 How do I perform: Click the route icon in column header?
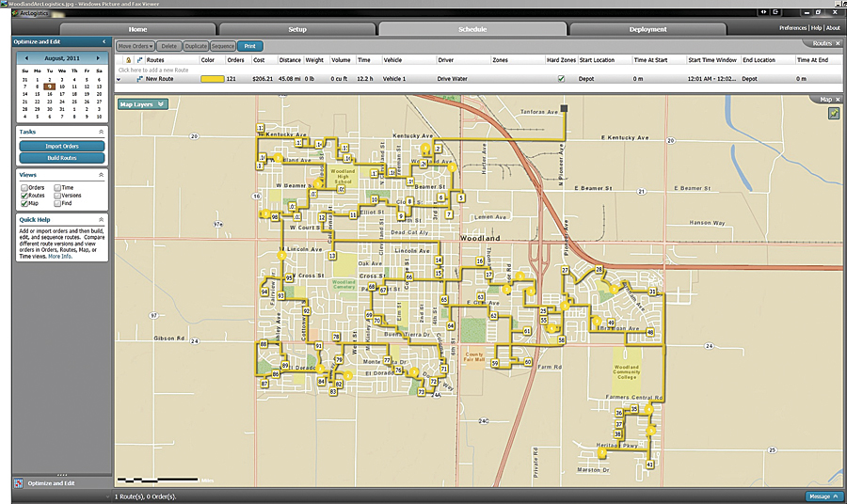pyautogui.click(x=139, y=60)
